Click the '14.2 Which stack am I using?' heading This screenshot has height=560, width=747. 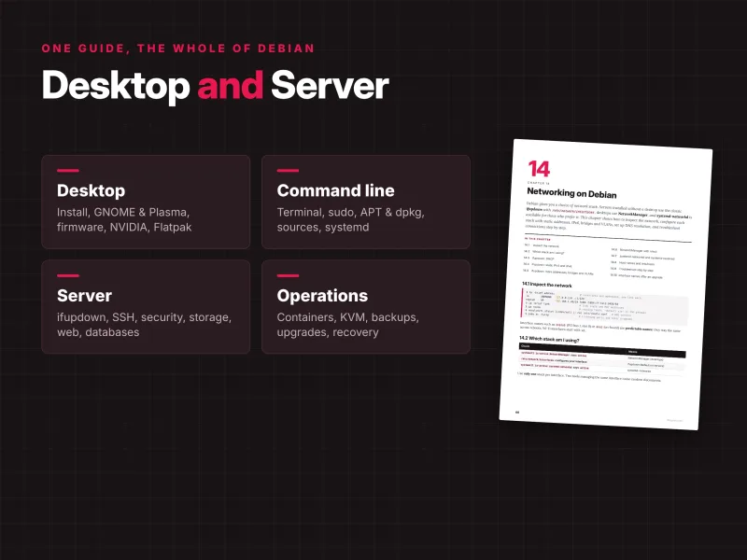click(549, 339)
